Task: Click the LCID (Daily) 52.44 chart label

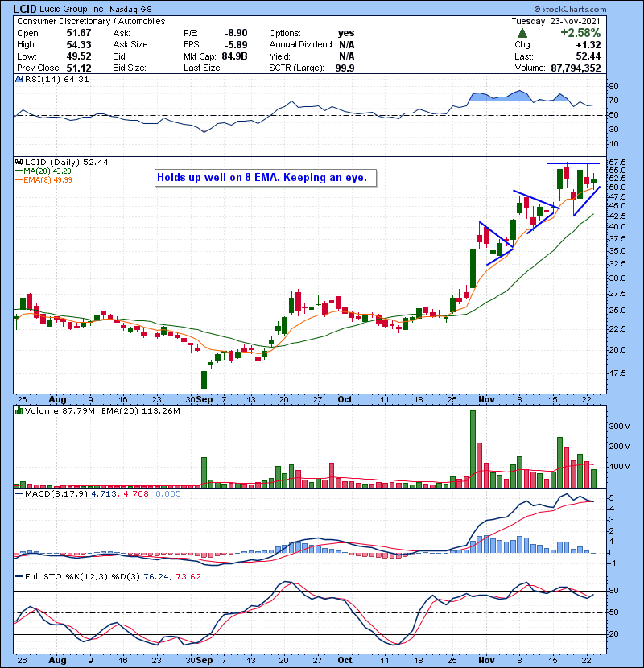Action: tap(67, 162)
